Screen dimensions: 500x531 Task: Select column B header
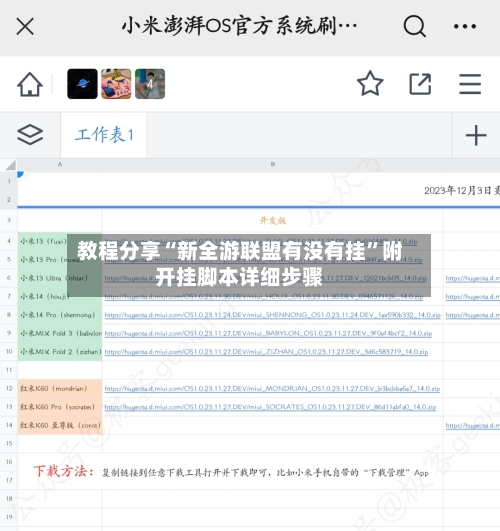(273, 165)
